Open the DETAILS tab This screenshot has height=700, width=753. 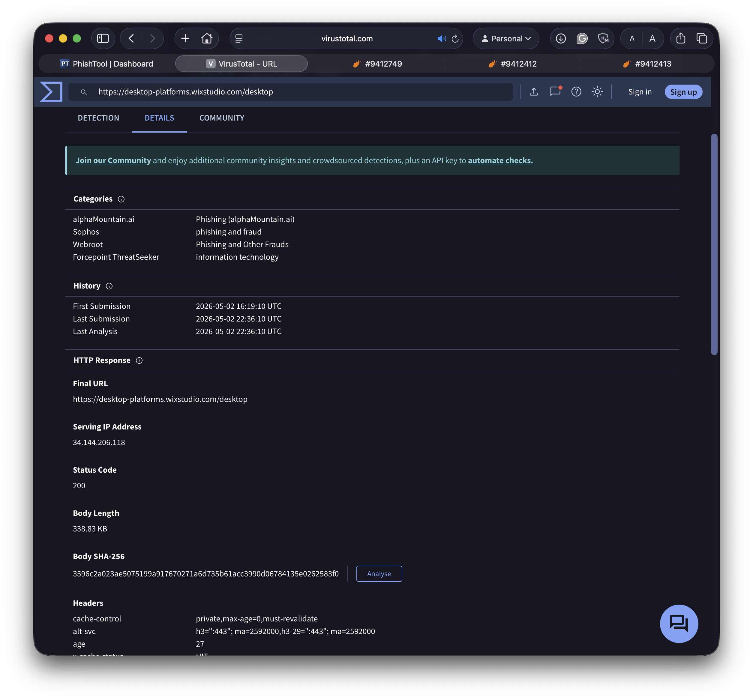[160, 118]
